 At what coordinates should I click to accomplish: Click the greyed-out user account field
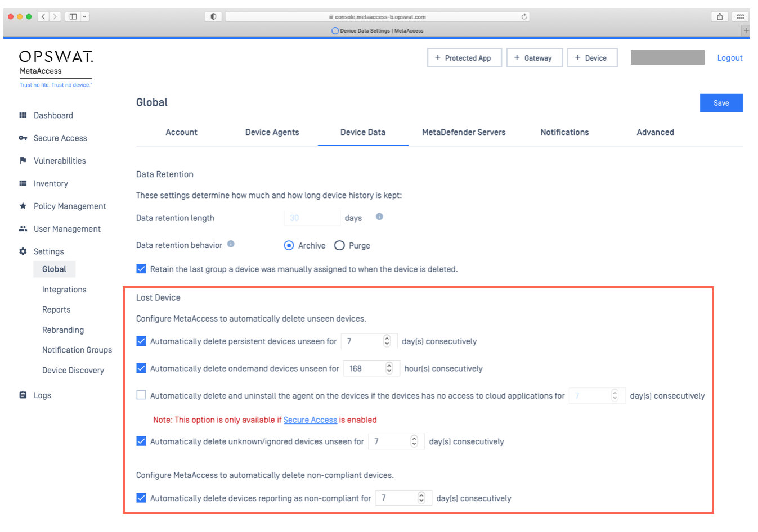tap(667, 57)
